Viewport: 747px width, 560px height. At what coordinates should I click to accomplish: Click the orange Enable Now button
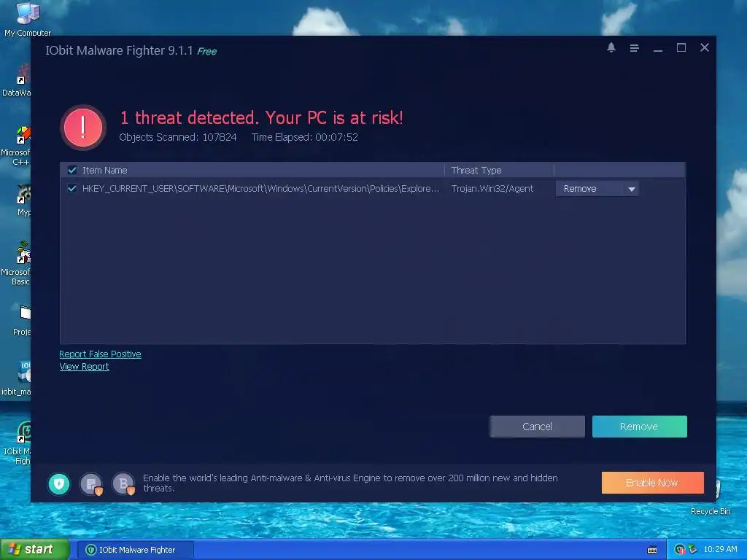pyautogui.click(x=653, y=483)
